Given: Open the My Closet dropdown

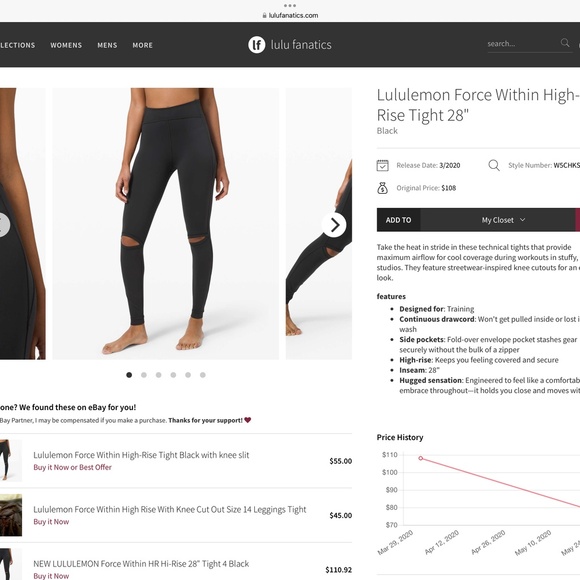Looking at the screenshot, I should click(x=498, y=220).
